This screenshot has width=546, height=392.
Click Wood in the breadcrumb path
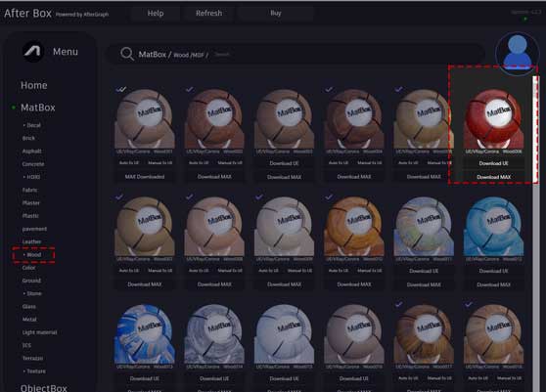point(181,55)
